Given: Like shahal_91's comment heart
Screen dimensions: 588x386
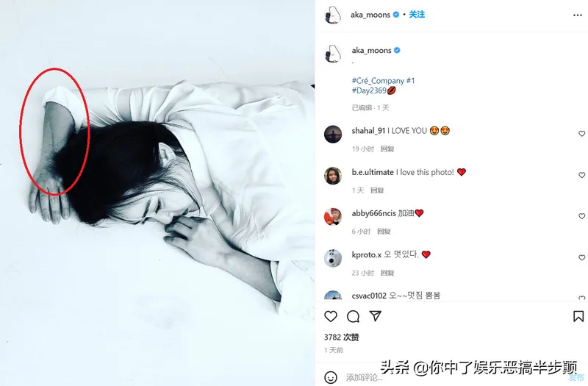Looking at the screenshot, I should (581, 134).
